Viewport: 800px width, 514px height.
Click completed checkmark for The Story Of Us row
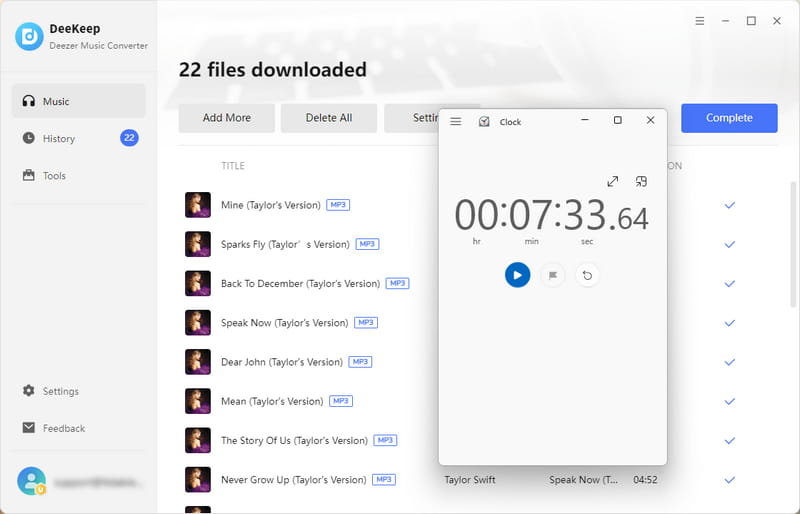point(730,441)
